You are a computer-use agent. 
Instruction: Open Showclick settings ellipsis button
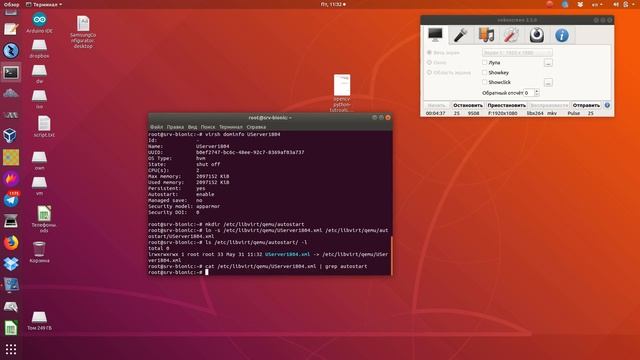click(x=548, y=82)
